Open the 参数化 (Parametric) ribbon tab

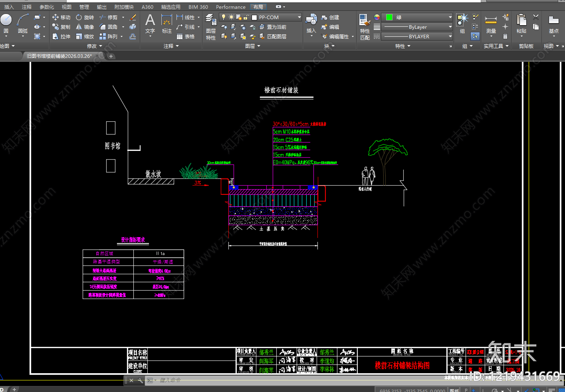click(x=47, y=7)
